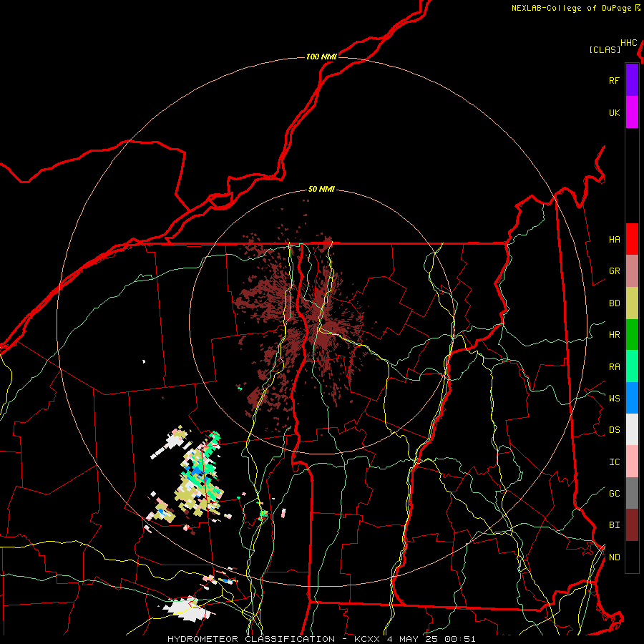The image size is (644, 644).
Task: Click the UK legend label
Action: pyautogui.click(x=614, y=112)
